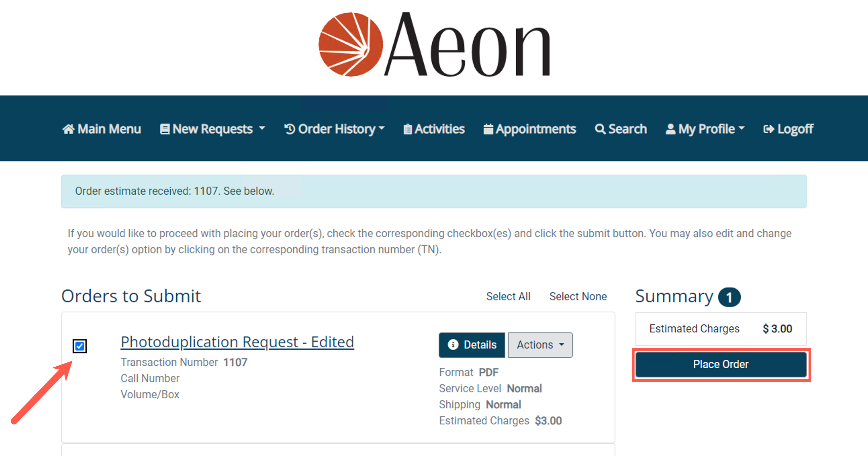868x456 pixels.
Task: Click the Activities clipboard icon
Action: [x=407, y=129]
